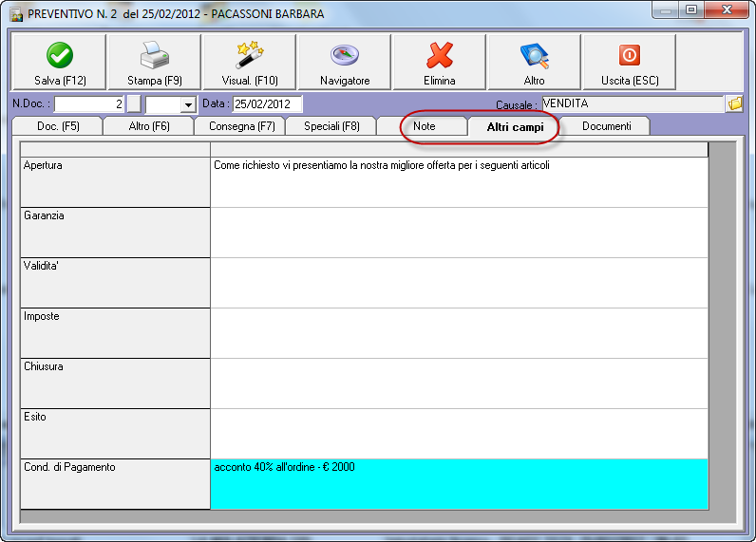Launch Visual. (F10) magic wand preview

249,62
